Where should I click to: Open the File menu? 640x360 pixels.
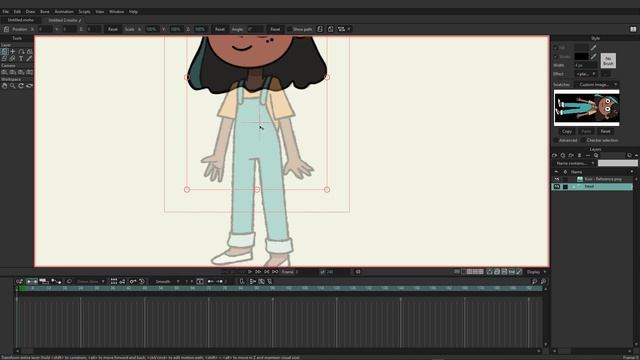tap(6, 12)
